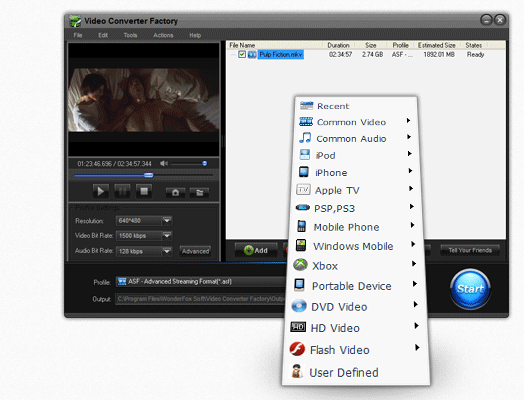Open the Profile format combo box
The width and height of the screenshot is (524, 400).
(x=201, y=281)
